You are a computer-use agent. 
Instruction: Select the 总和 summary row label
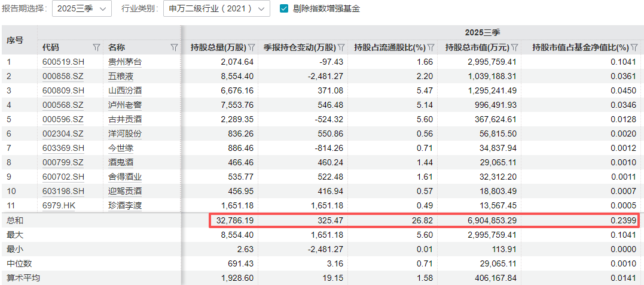pos(15,220)
